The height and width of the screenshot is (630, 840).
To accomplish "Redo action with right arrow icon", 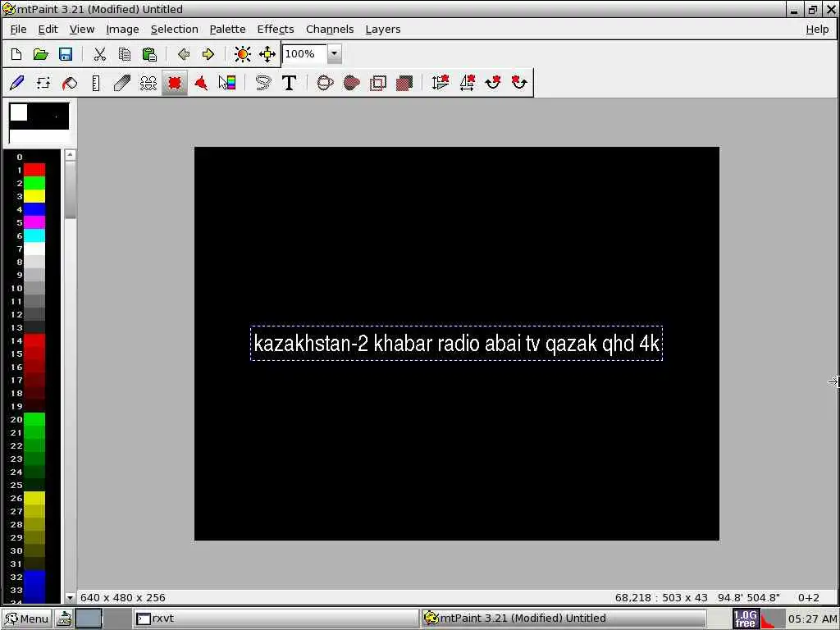I will (x=208, y=54).
